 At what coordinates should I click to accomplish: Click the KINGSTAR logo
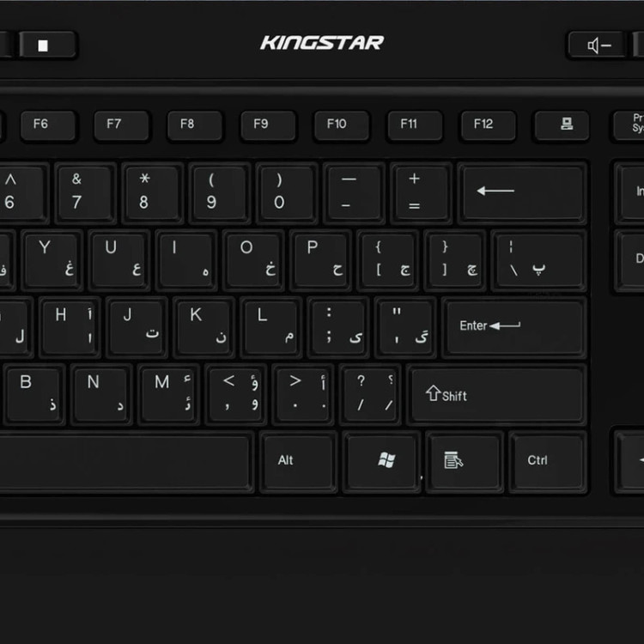[322, 43]
